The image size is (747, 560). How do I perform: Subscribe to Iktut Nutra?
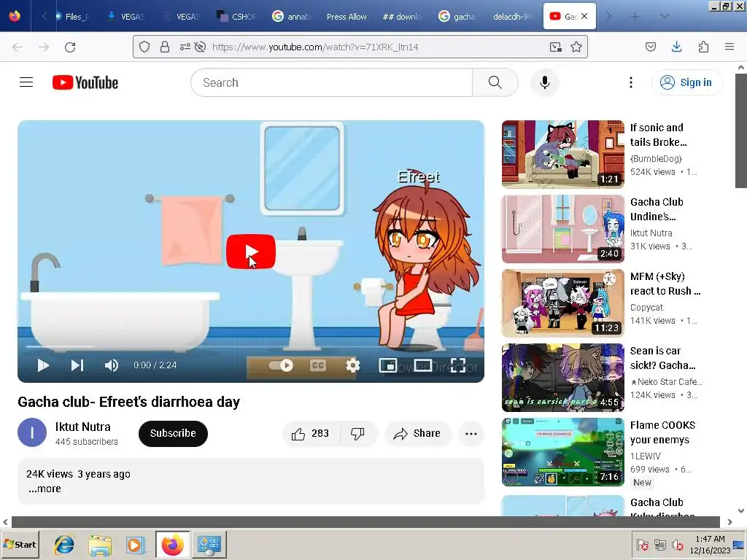click(x=173, y=433)
